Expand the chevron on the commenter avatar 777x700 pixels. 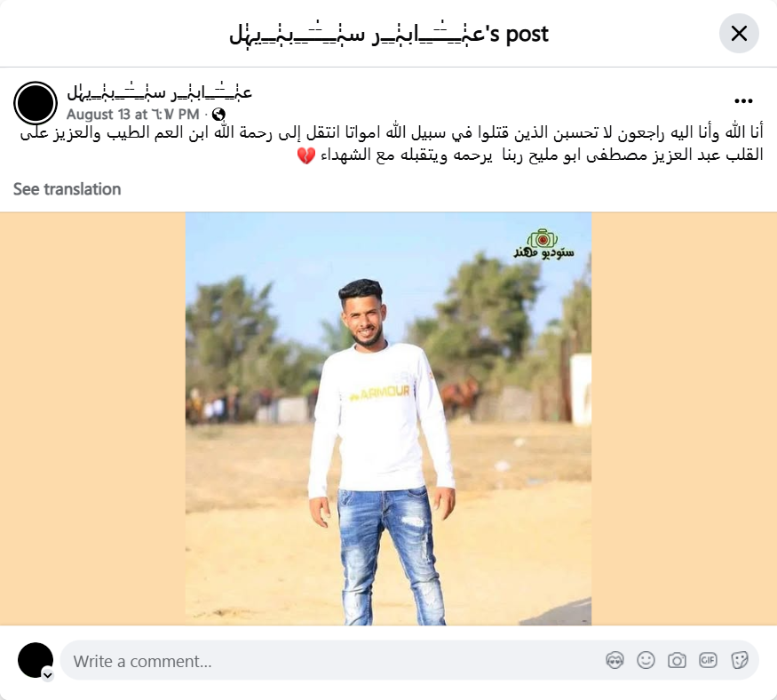click(x=48, y=675)
